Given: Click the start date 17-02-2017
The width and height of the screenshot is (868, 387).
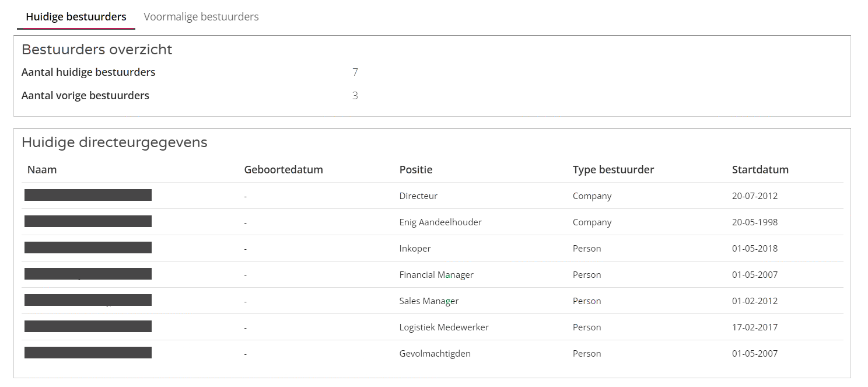Looking at the screenshot, I should click(754, 327).
